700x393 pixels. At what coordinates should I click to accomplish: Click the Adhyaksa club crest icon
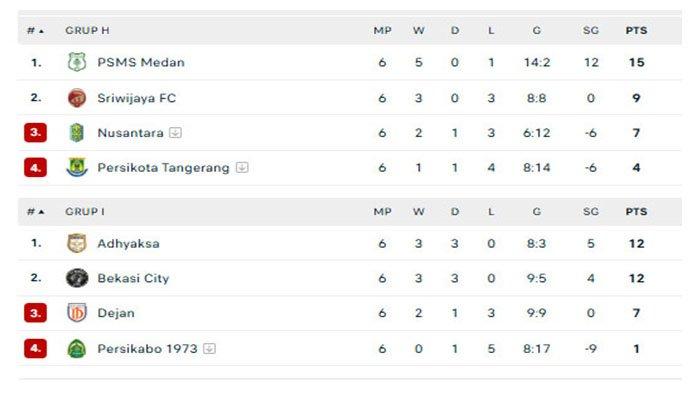coord(77,243)
